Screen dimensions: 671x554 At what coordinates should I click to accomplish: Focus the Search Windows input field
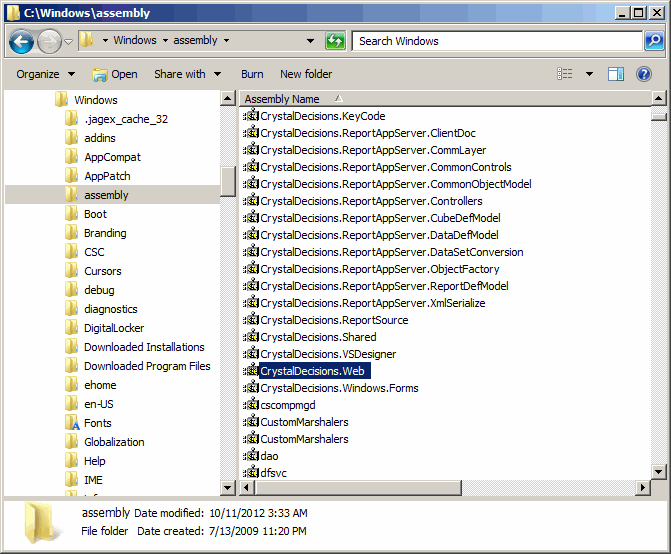point(497,41)
